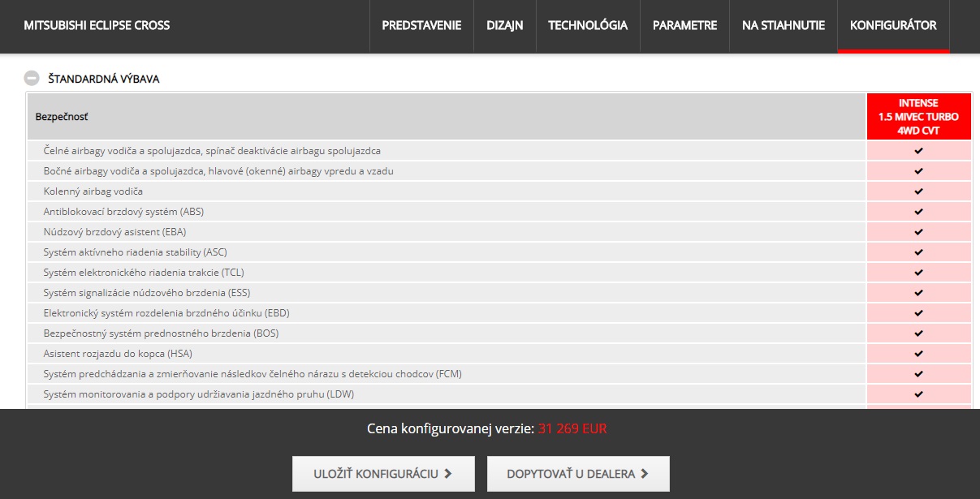Click checkmark for Kolenný airbag vodiča
This screenshot has height=499, width=980.
pyautogui.click(x=918, y=191)
